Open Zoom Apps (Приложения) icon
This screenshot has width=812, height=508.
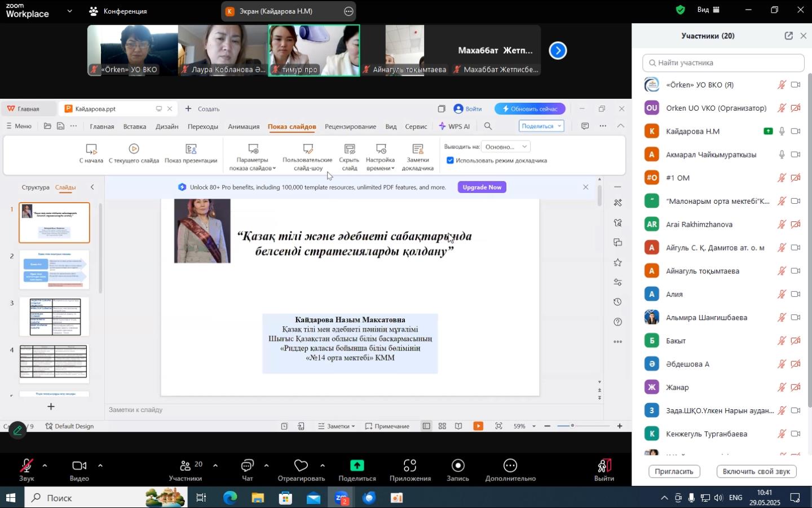(x=410, y=466)
